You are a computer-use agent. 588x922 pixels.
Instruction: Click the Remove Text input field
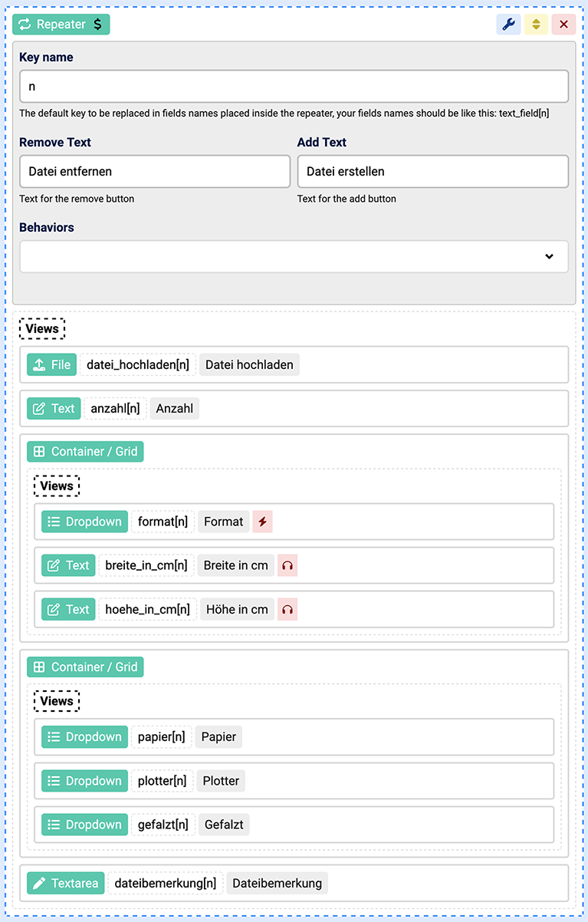[155, 172]
